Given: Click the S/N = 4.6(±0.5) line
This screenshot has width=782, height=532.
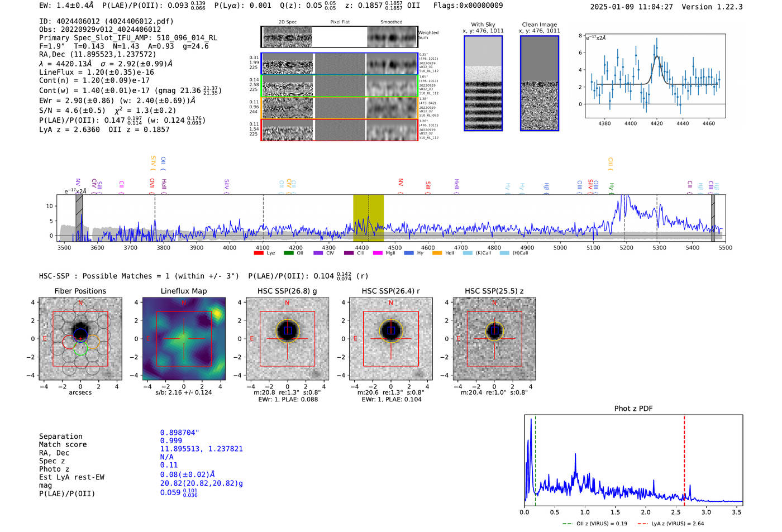Looking at the screenshot, I should (107, 111).
